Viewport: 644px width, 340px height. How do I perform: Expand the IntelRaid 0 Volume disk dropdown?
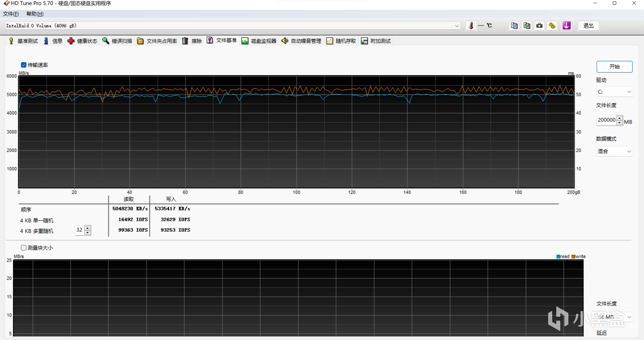(x=457, y=26)
